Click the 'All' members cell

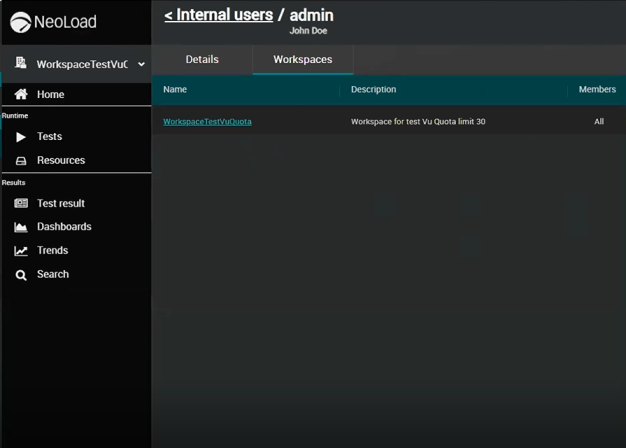[599, 122]
